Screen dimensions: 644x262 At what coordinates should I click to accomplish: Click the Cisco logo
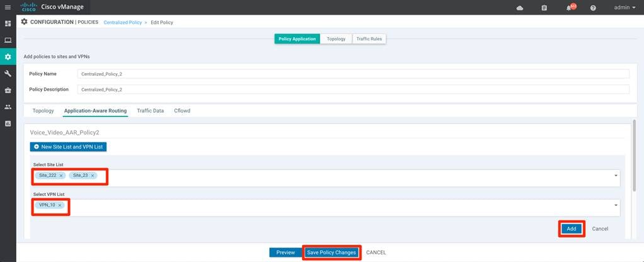coord(29,7)
